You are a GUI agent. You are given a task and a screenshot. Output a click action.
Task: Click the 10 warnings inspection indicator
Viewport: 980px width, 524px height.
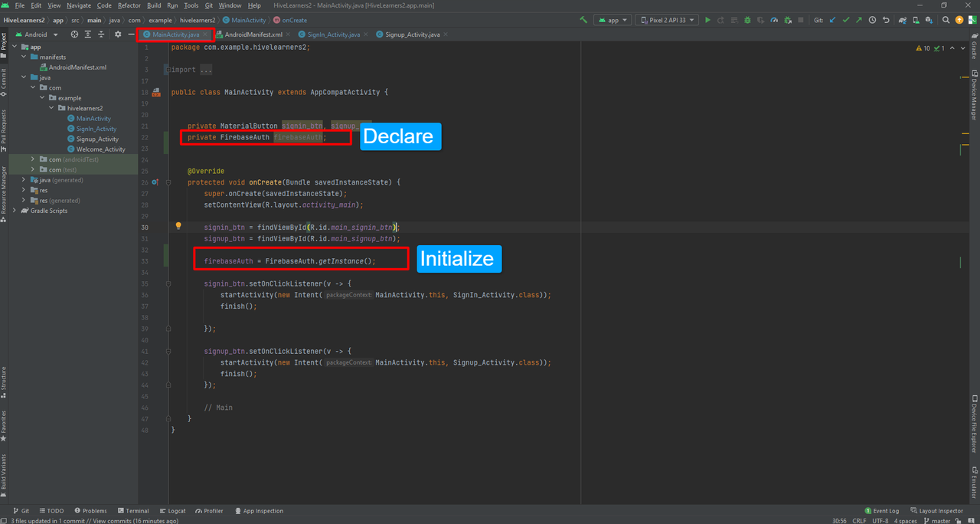click(x=923, y=48)
